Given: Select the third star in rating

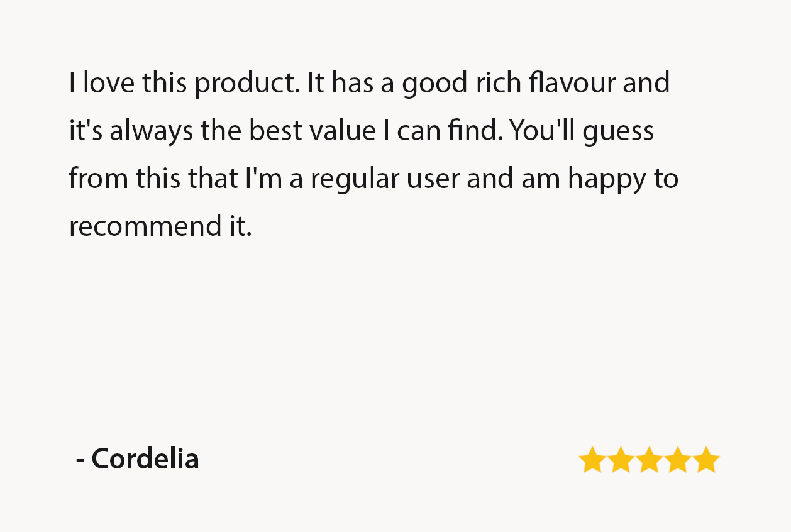Looking at the screenshot, I should 649,460.
